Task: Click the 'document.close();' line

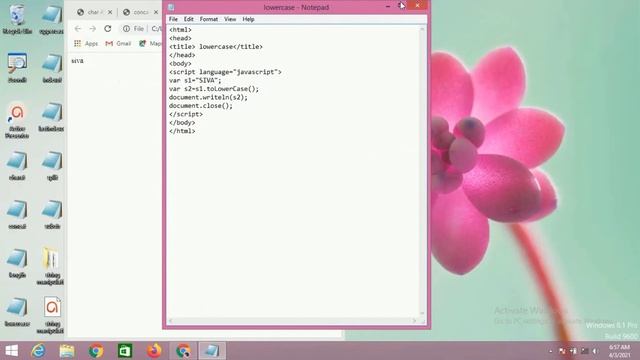Action: click(x=200, y=106)
